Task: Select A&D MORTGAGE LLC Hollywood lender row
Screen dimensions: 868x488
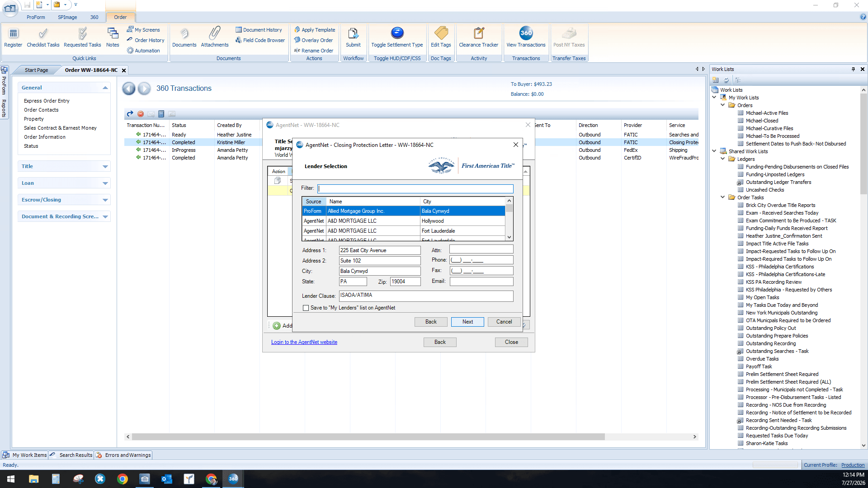Action: [x=404, y=221]
